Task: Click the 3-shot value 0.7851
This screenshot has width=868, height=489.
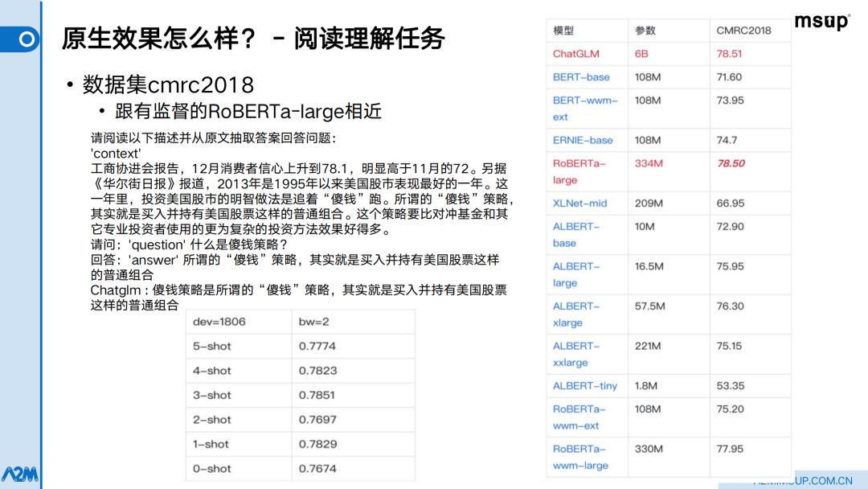Action: pyautogui.click(x=317, y=395)
